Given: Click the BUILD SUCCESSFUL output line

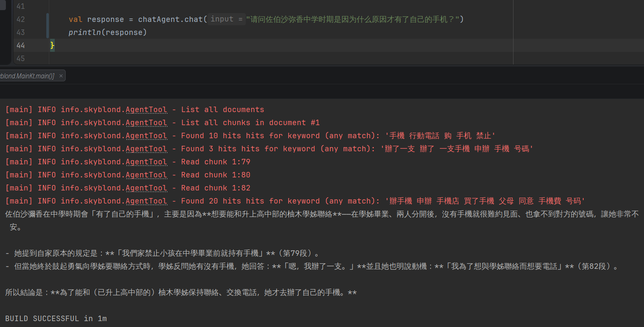Looking at the screenshot, I should coord(56,319).
